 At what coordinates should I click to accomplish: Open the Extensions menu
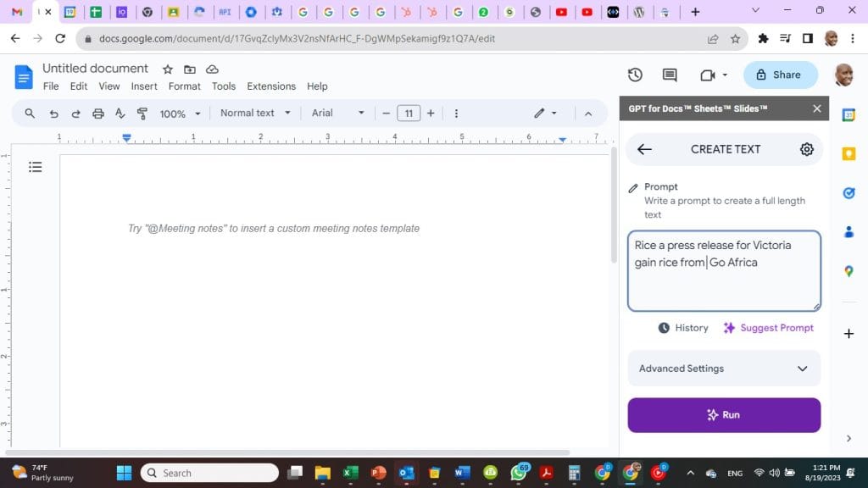[271, 86]
